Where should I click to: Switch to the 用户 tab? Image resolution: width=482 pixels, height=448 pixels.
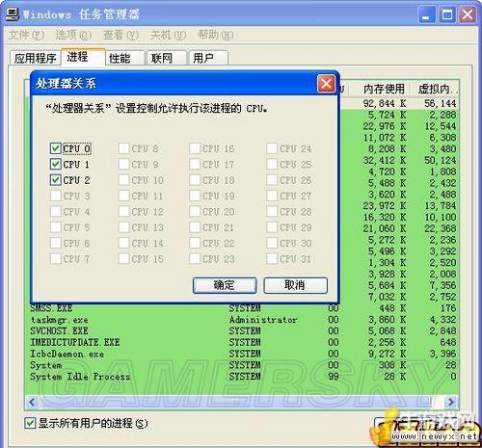point(208,59)
